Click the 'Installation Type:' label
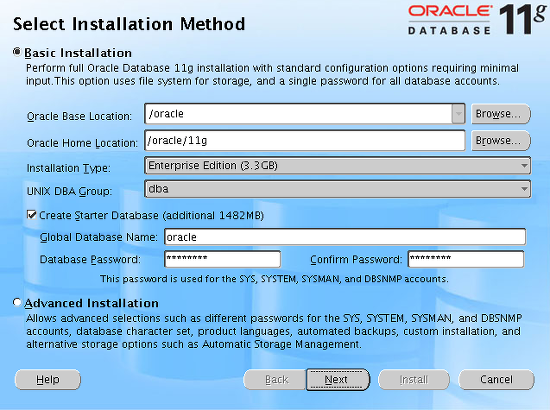The image size is (550, 410). click(69, 168)
